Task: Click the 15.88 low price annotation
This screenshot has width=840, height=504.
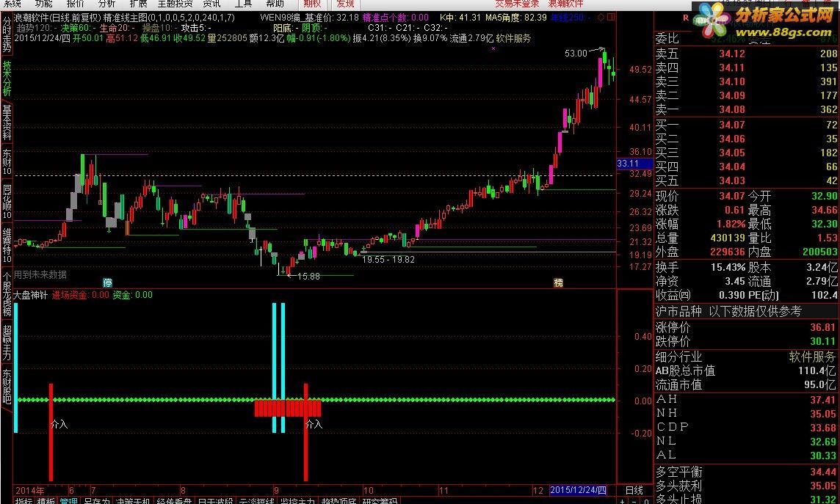Action: pyautogui.click(x=308, y=277)
